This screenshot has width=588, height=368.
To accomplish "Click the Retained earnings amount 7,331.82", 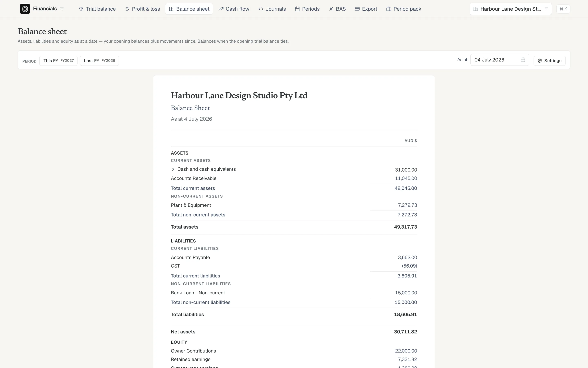I will [407, 359].
